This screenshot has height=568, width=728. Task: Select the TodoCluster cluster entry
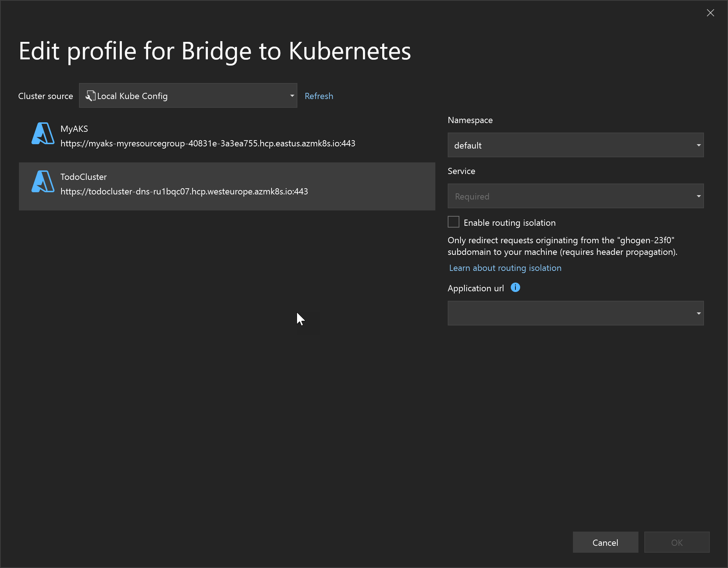click(227, 184)
